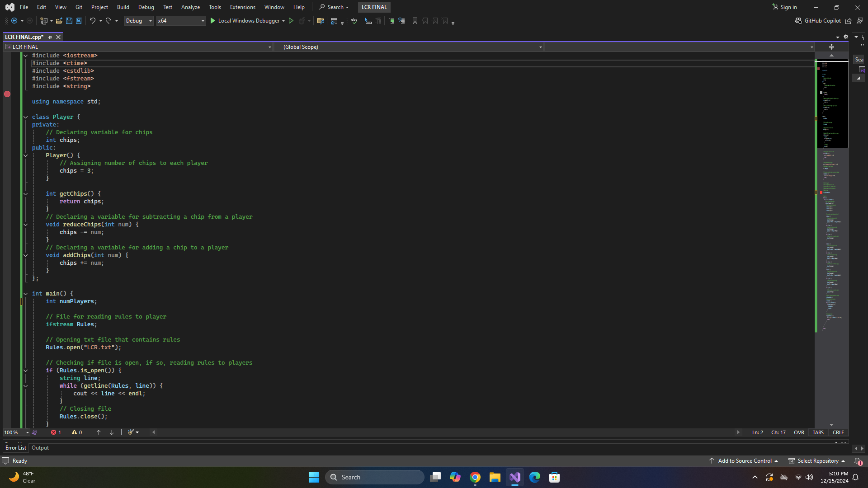Start the Local Windows Debugger
Viewport: 868px width, 488px height.
(x=247, y=21)
